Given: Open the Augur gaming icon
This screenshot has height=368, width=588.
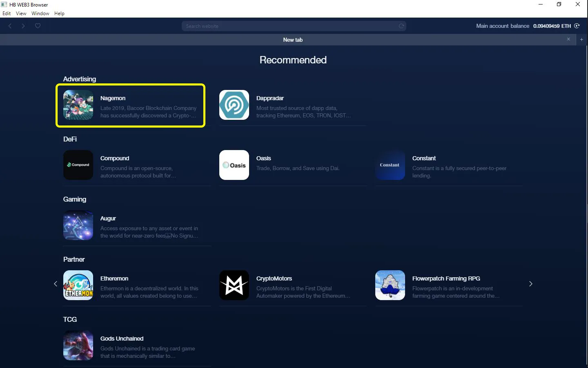Looking at the screenshot, I should point(78,225).
